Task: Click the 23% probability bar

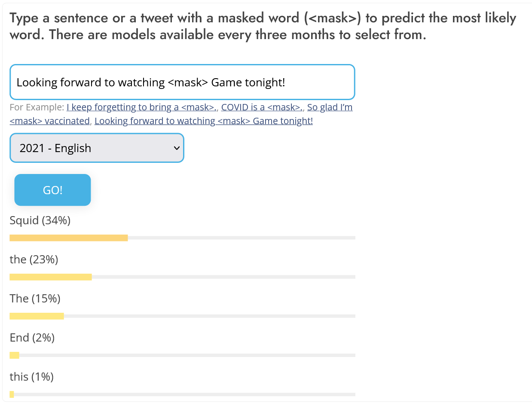Action: tap(51, 277)
